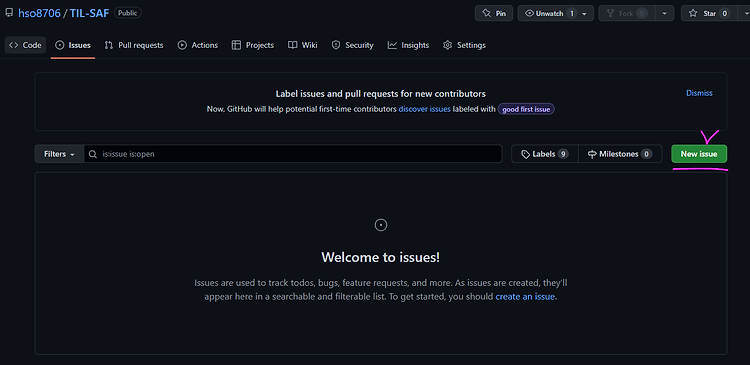Click the graph icon on Insights tab
This screenshot has width=750, height=365.
(x=392, y=45)
